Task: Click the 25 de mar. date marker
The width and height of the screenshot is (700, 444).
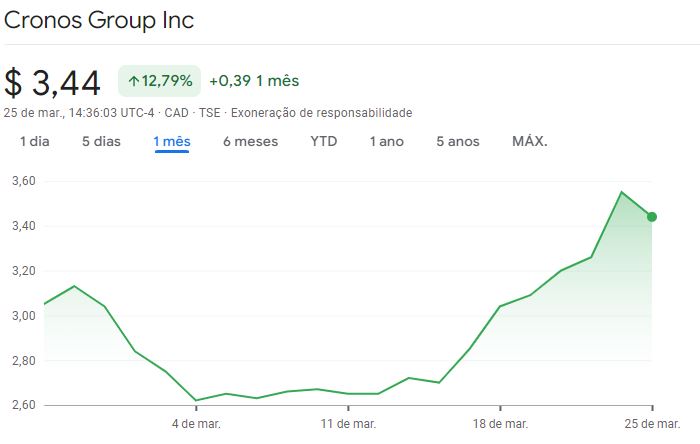Action: [x=652, y=424]
